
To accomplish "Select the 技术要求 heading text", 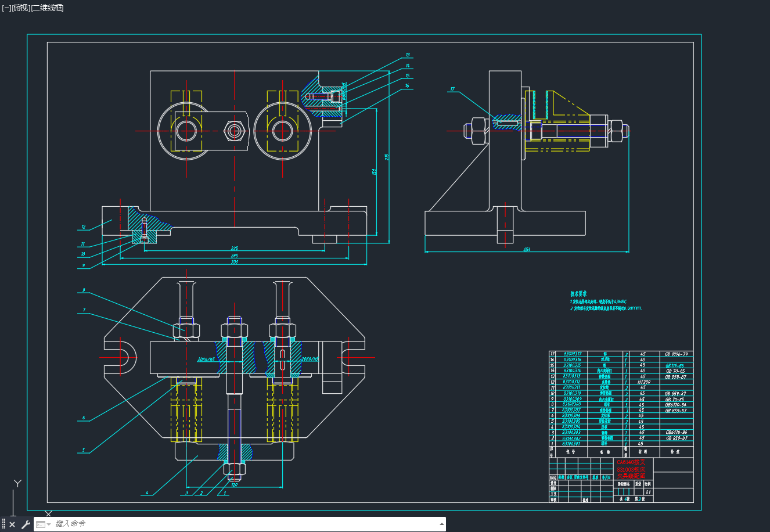I will click(x=578, y=294).
